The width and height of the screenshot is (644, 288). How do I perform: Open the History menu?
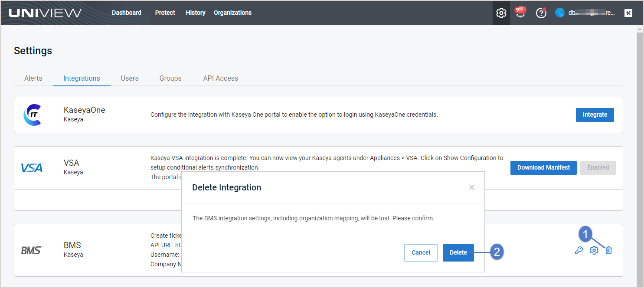click(196, 13)
